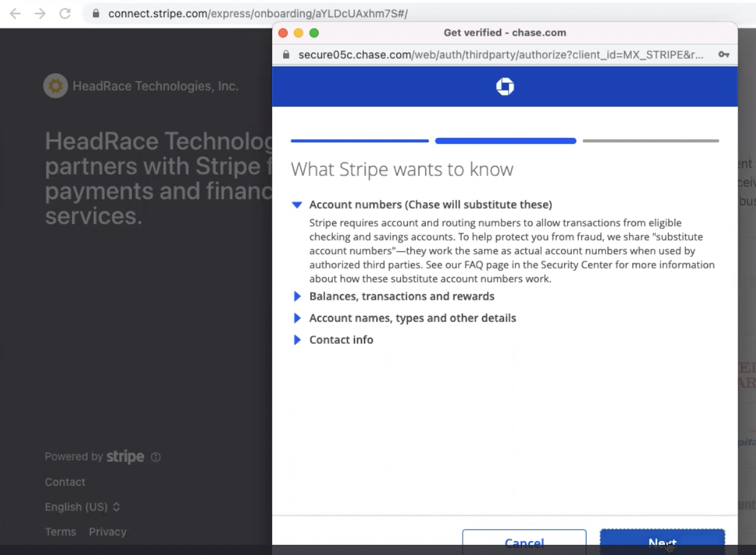
Task: Click the key icon in popup address bar
Action: pyautogui.click(x=723, y=55)
